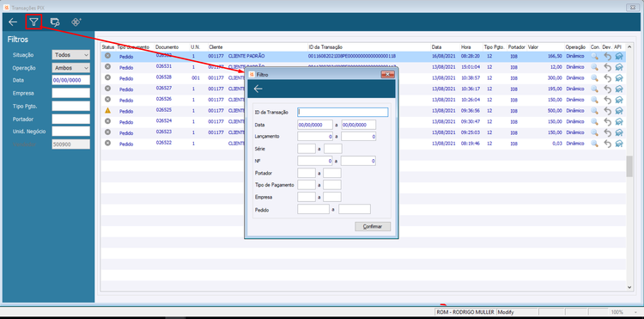Image resolution: width=644 pixels, height=319 pixels.
Task: Click the first Série field
Action: [307, 149]
